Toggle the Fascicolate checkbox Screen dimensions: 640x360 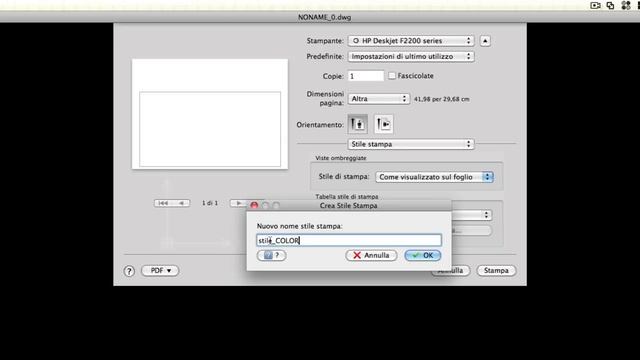(x=392, y=76)
